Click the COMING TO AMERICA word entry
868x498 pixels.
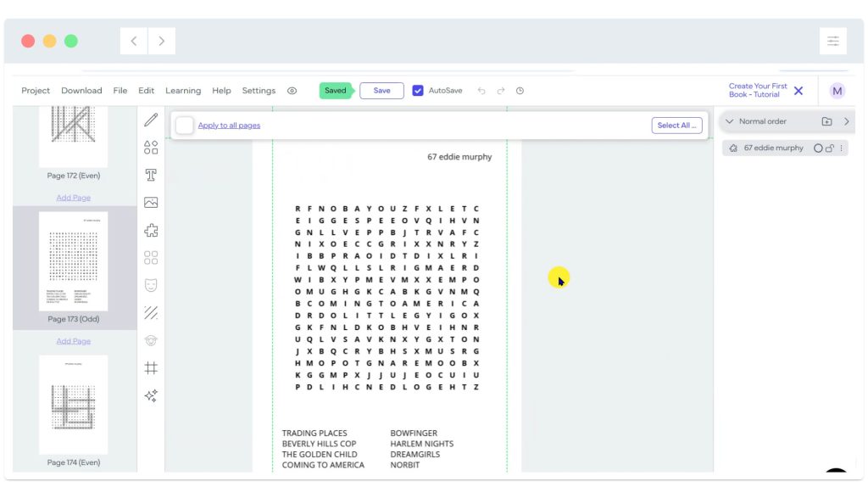point(323,465)
